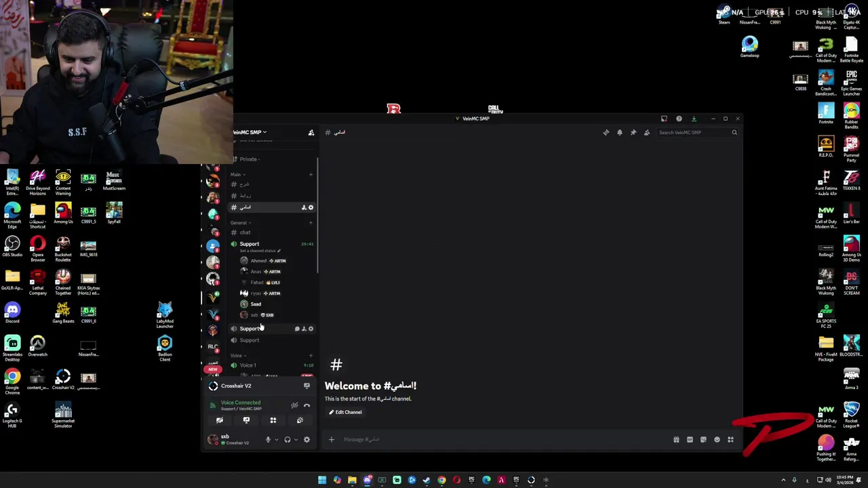868x488 pixels.
Task: Open Rocket League desktop shortcut
Action: coord(851,415)
